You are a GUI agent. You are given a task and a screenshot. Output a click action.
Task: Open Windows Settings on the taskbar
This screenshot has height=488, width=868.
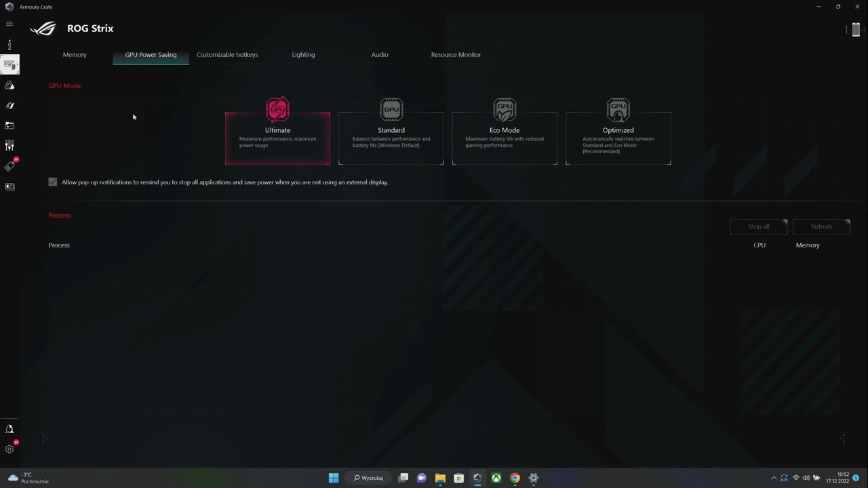point(534,478)
